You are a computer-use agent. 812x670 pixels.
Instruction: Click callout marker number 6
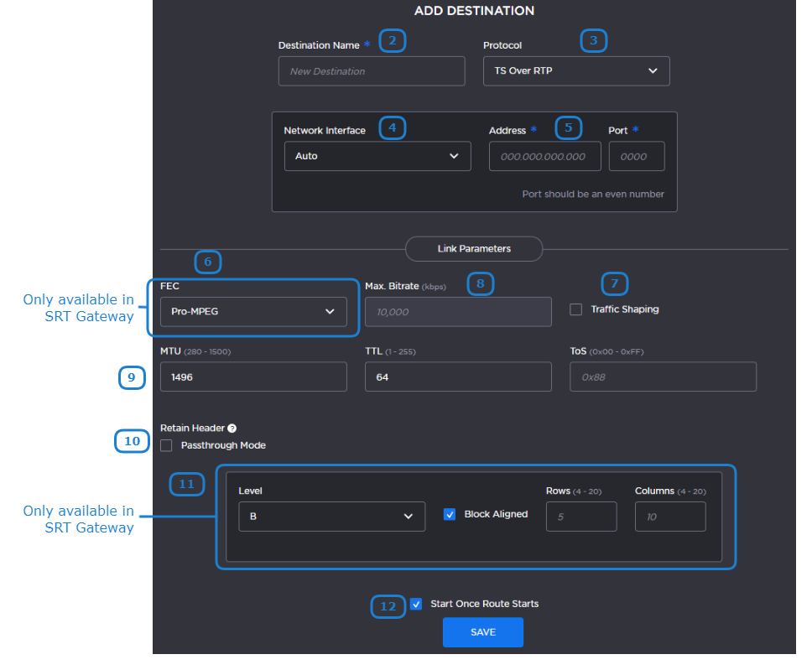(x=207, y=262)
